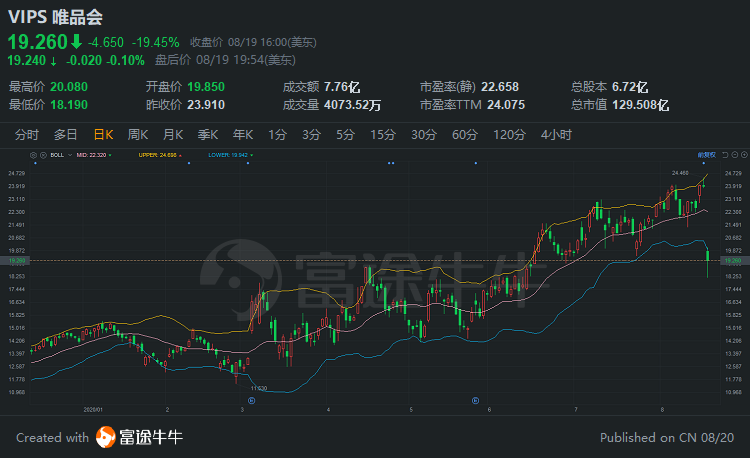Click the Futubull logo in the footer

tap(105, 437)
